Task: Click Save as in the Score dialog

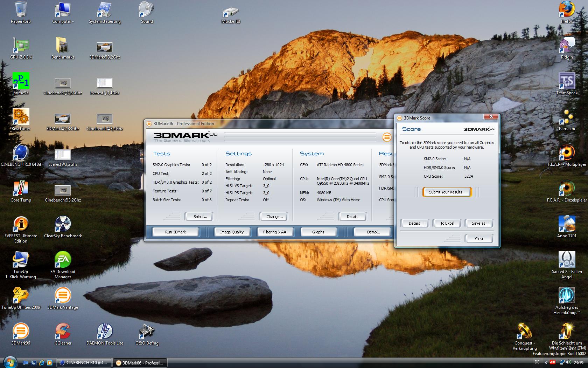Action: [x=479, y=223]
